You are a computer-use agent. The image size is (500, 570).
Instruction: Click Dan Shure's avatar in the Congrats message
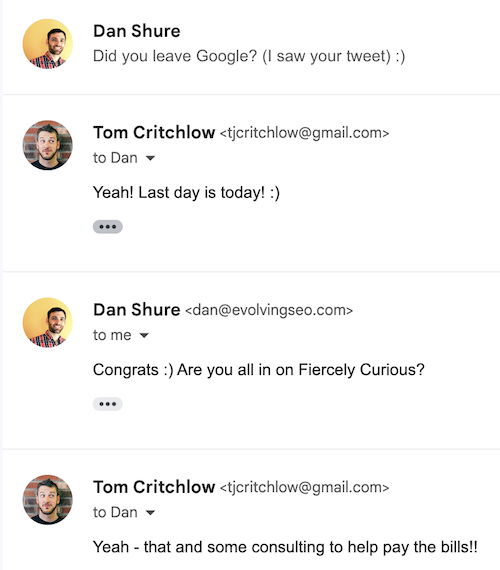point(48,322)
